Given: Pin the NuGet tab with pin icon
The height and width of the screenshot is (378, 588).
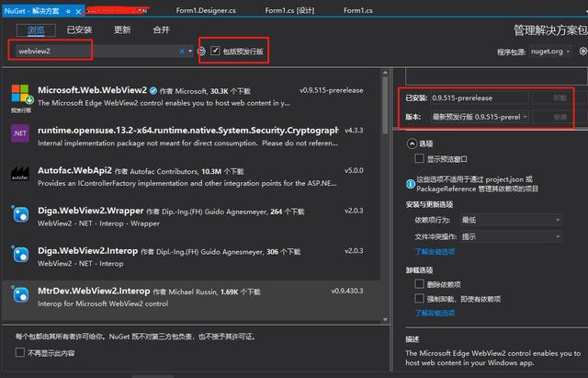Looking at the screenshot, I should (x=68, y=11).
